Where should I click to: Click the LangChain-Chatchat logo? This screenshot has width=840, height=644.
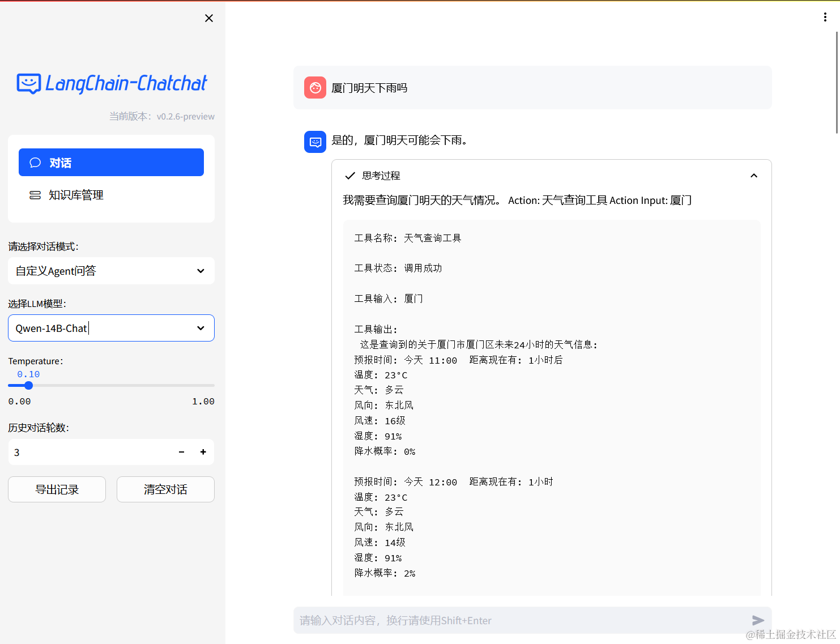point(112,84)
